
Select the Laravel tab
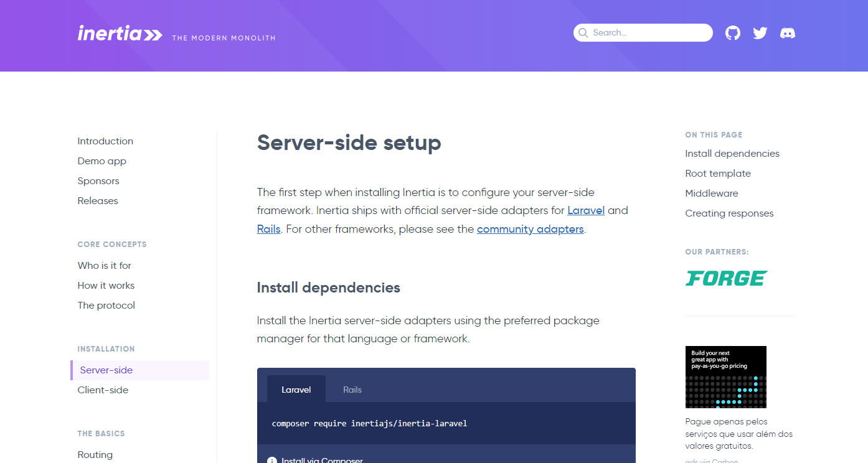(x=296, y=390)
